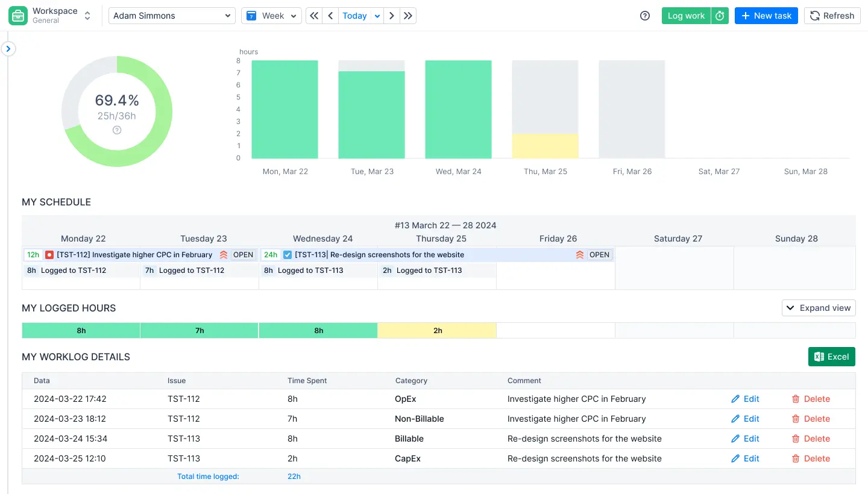This screenshot has width=868, height=494.
Task: Click the blue task icon on TST-113
Action: 288,254
